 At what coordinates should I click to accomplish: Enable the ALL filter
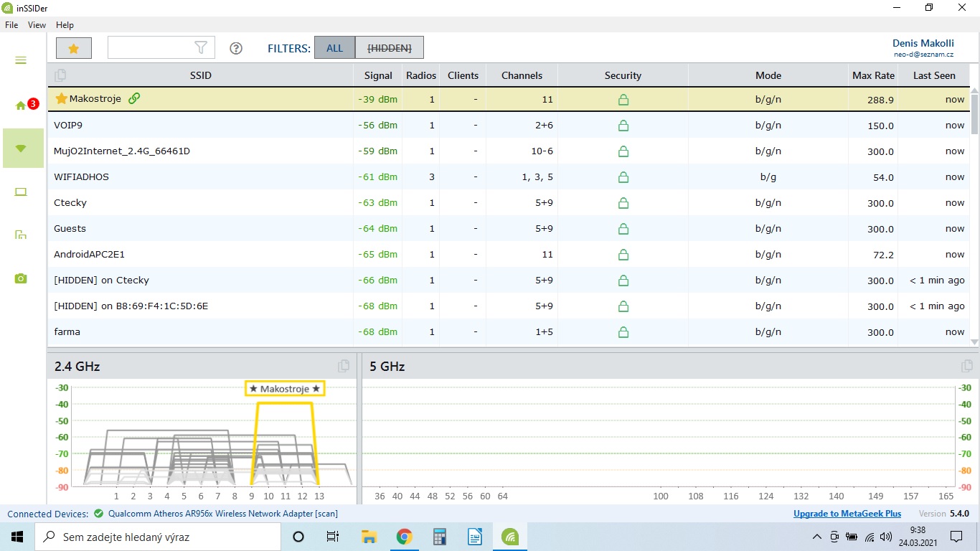(x=334, y=48)
